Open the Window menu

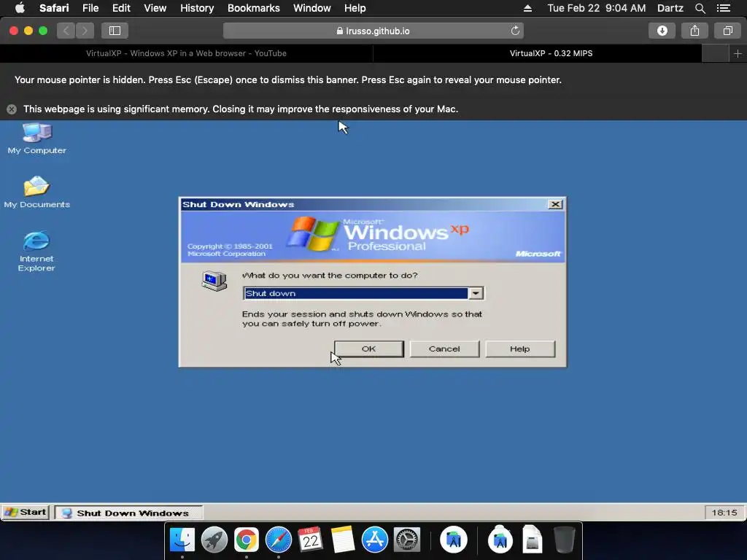[x=311, y=8]
